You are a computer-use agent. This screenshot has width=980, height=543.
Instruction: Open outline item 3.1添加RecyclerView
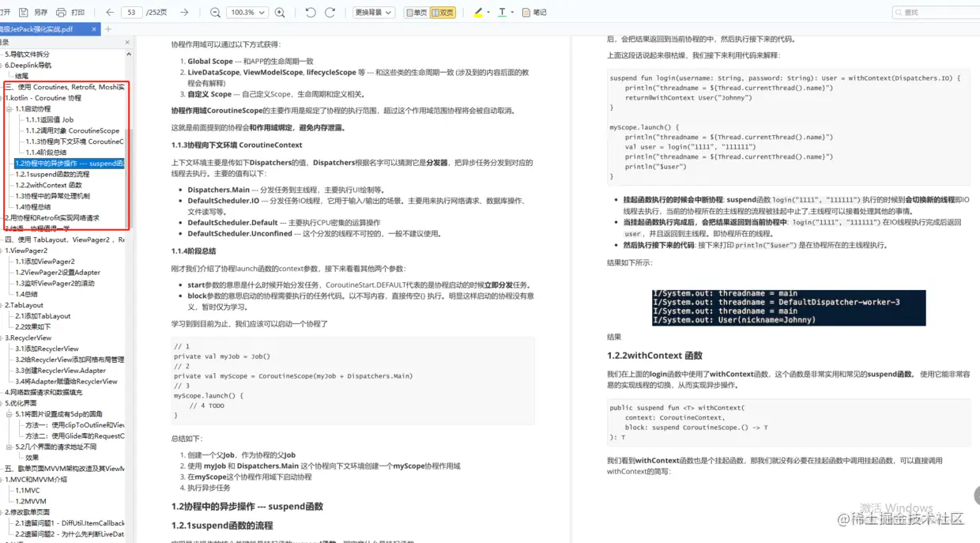tap(47, 349)
